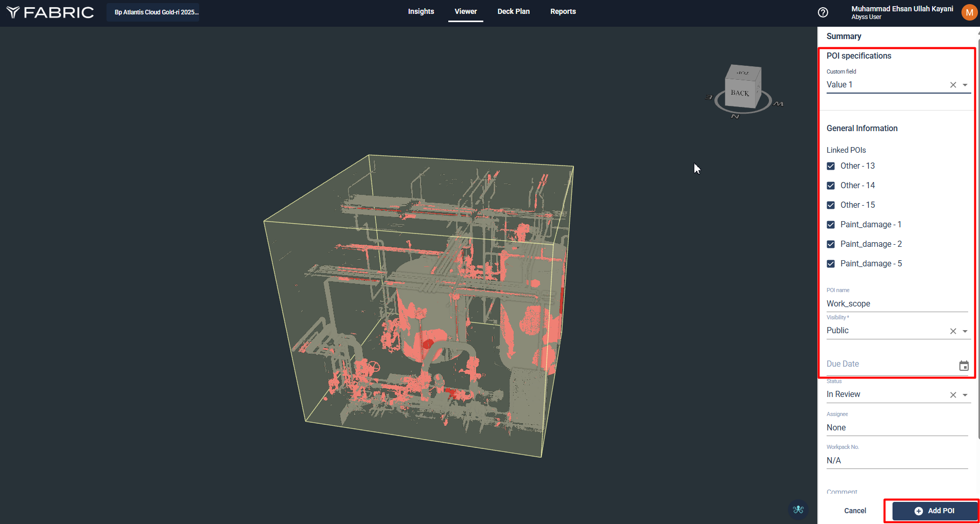The height and width of the screenshot is (524, 980).
Task: Uncheck Paint_damage - 1 checkbox
Action: point(831,225)
